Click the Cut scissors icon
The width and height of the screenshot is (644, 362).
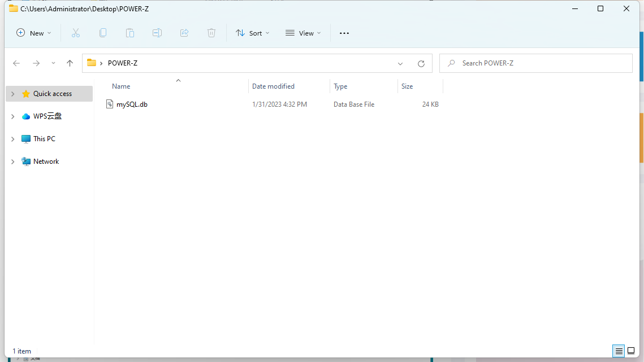tap(76, 33)
